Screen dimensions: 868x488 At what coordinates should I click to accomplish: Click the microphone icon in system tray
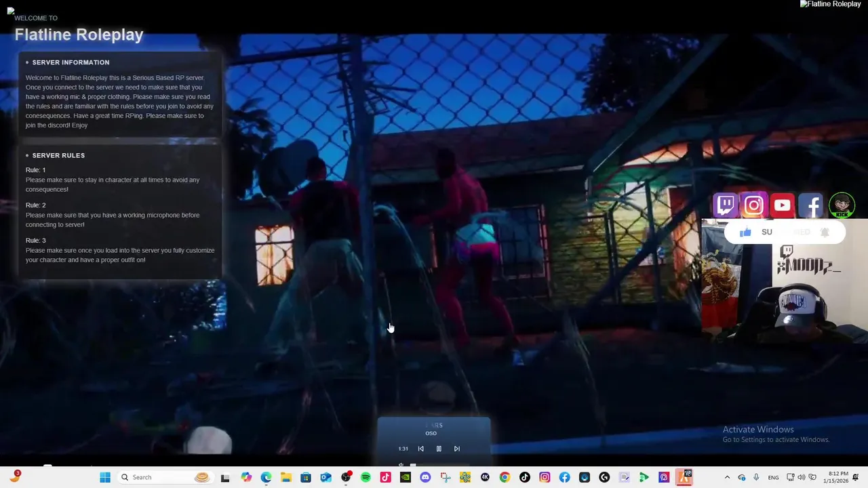(x=756, y=477)
